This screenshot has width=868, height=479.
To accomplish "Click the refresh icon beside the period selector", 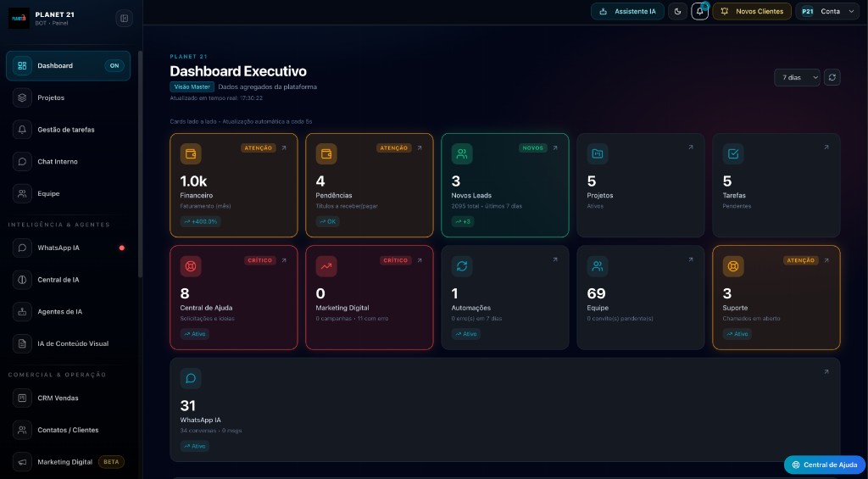I will point(832,77).
